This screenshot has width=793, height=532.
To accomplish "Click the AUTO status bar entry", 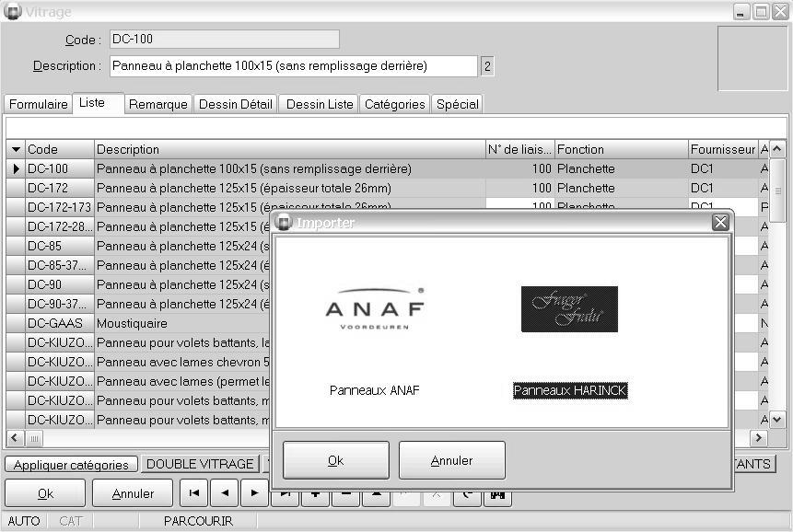I will click(x=24, y=521).
